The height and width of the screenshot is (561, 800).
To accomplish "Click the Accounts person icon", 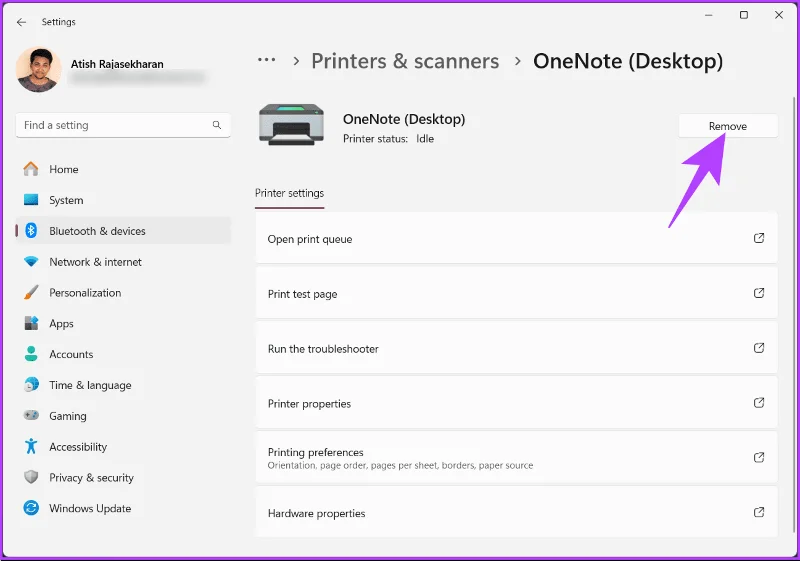I will coord(31,354).
